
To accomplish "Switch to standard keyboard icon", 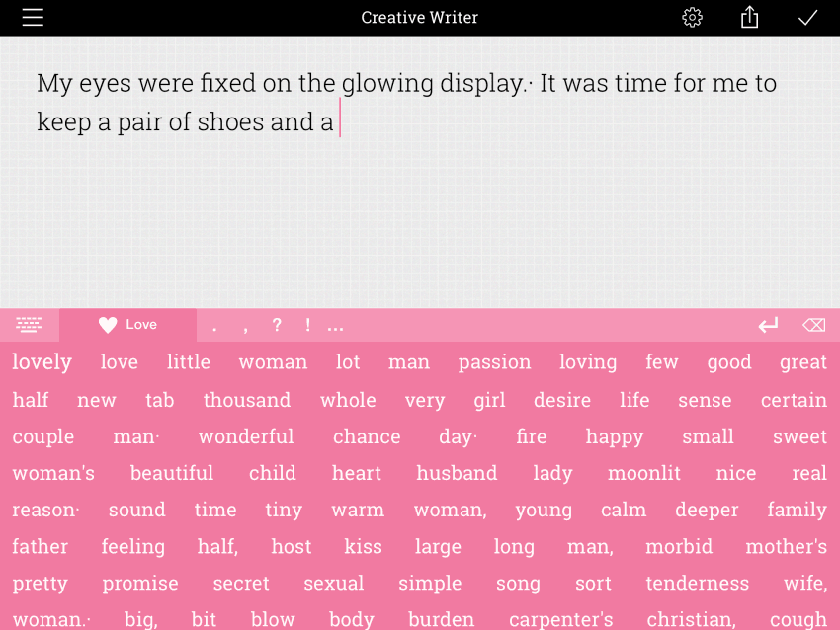I will pos(29,325).
